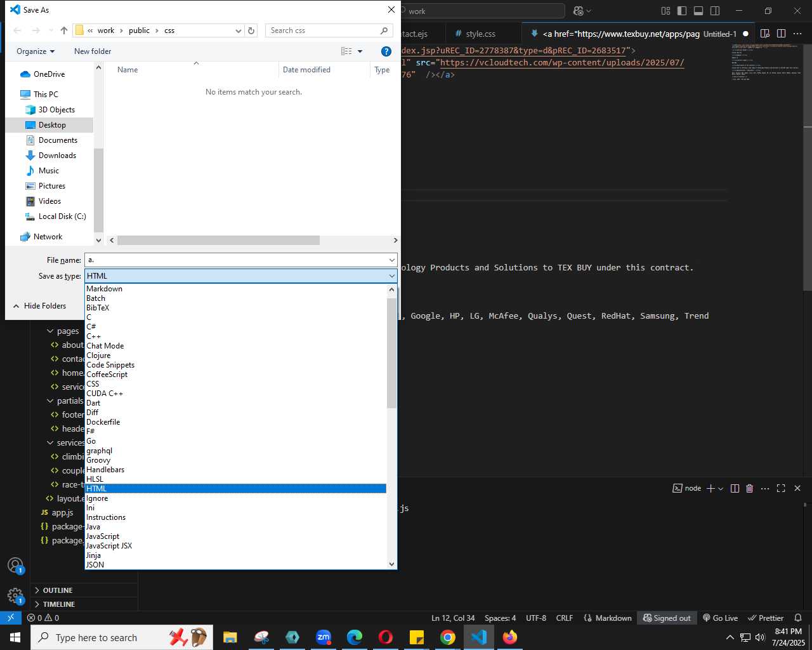The height and width of the screenshot is (650, 812).
Task: Toggle Secondary Side Bar layout icon
Action: [x=715, y=11]
